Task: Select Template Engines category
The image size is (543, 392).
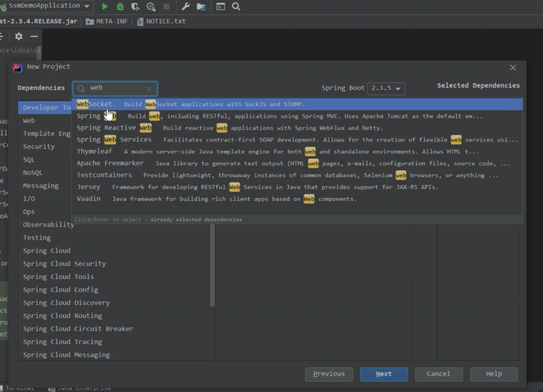Action: point(45,133)
